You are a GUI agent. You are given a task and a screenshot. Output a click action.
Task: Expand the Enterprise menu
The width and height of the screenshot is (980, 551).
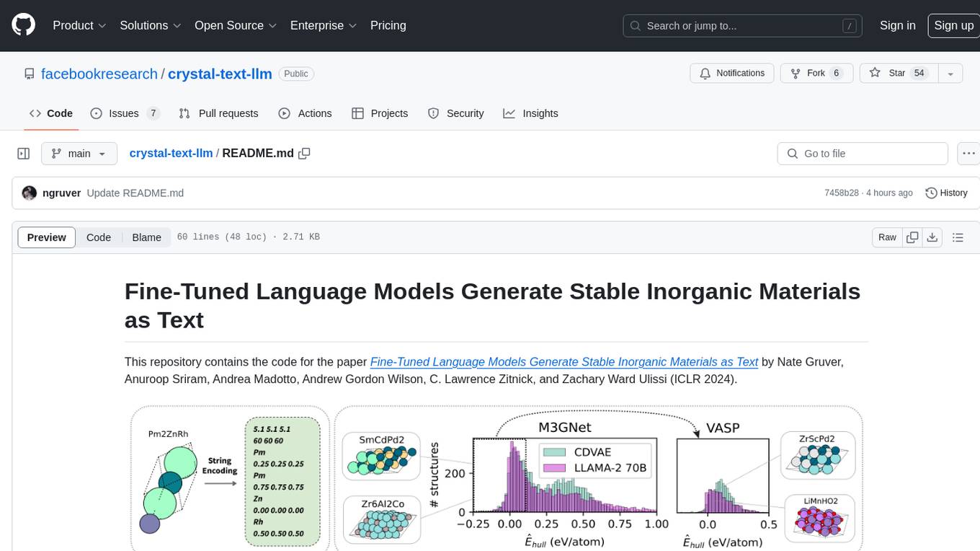[324, 25]
